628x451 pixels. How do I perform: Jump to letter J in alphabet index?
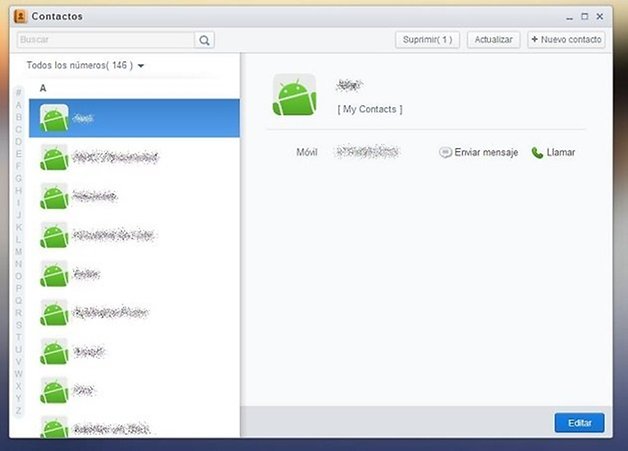point(18,215)
